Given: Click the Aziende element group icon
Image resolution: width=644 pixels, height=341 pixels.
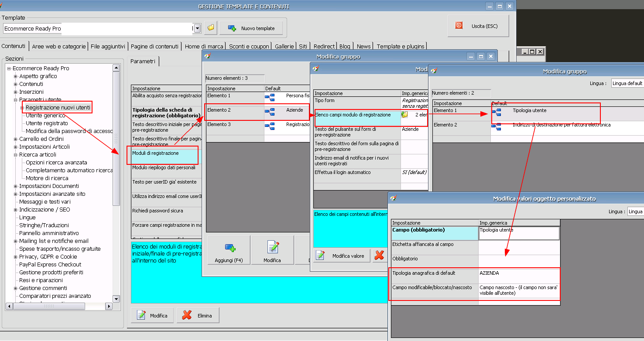Looking at the screenshot, I should [x=270, y=111].
